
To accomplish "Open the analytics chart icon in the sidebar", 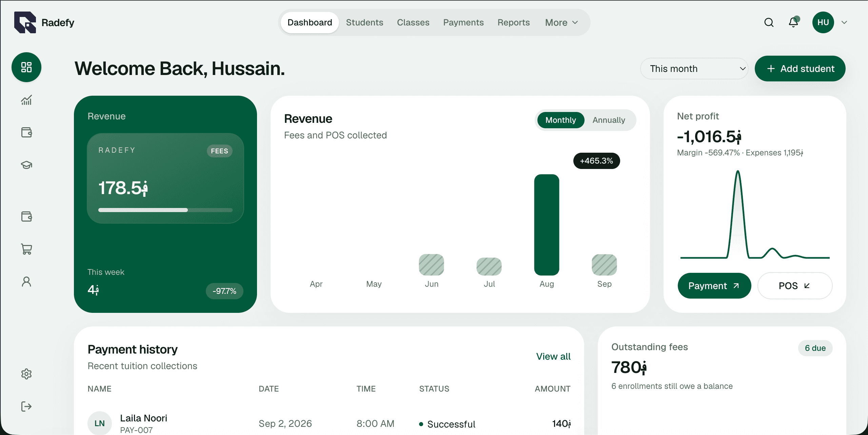I will (x=26, y=100).
